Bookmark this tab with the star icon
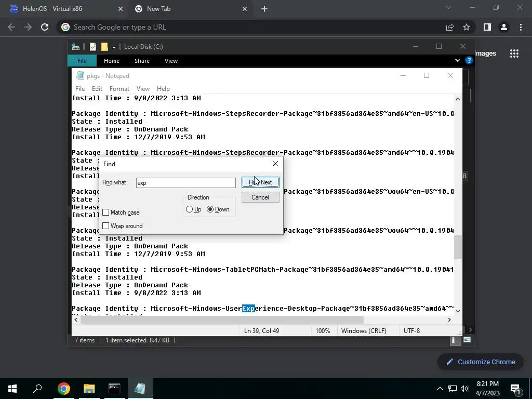532x399 pixels. click(x=467, y=27)
